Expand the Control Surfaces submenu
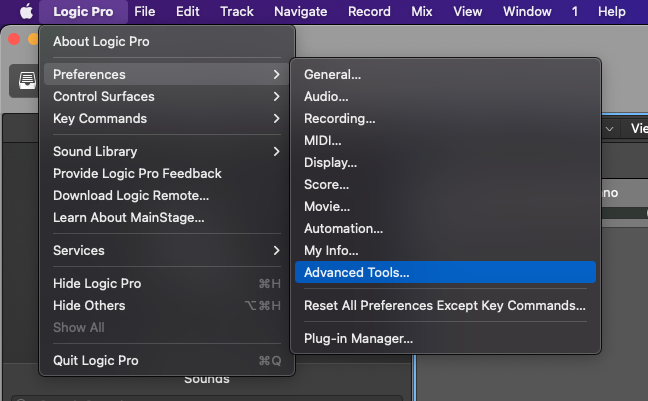Image resolution: width=648 pixels, height=401 pixels. 167,96
